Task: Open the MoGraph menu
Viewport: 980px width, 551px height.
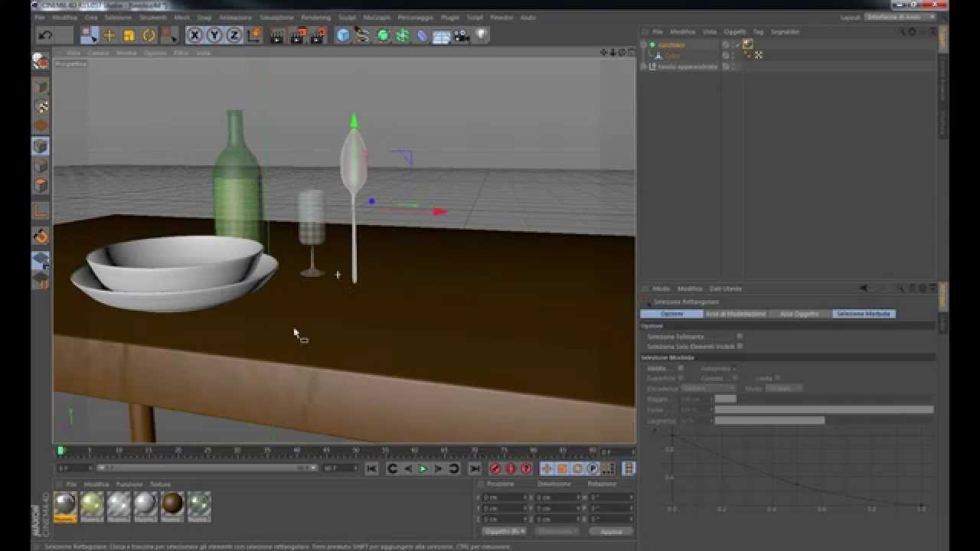Action: pos(377,17)
